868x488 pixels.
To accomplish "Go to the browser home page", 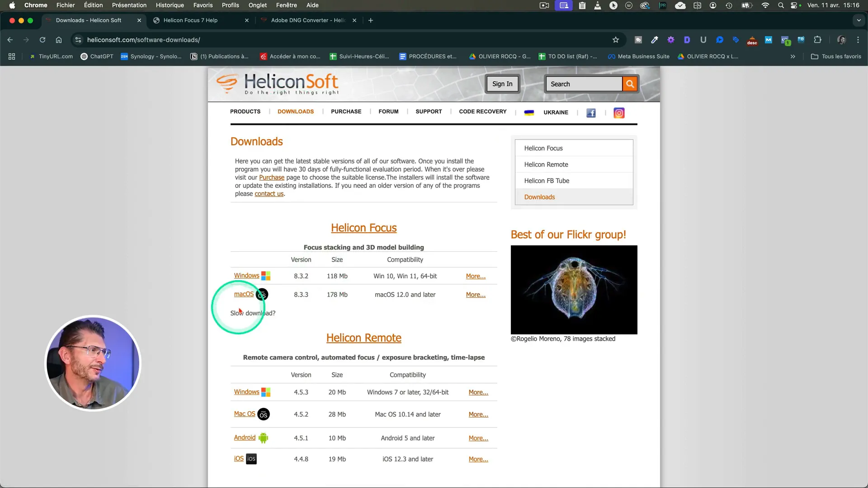I will click(59, 40).
